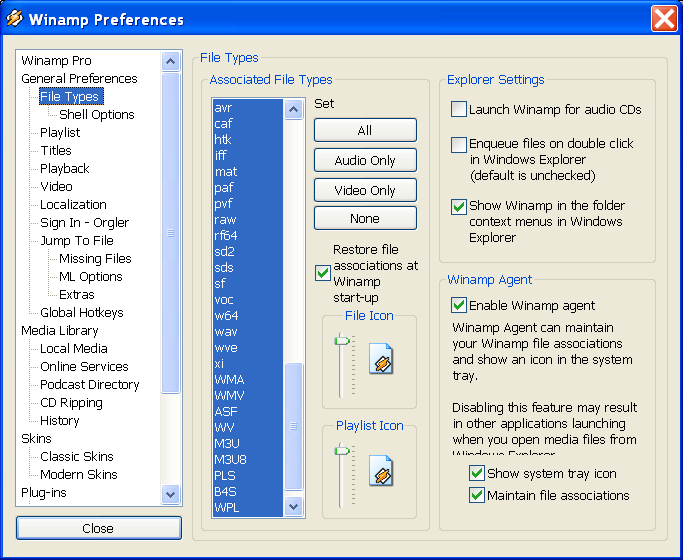This screenshot has height=560, width=683.
Task: Go to Playback preferences page
Action: [64, 168]
